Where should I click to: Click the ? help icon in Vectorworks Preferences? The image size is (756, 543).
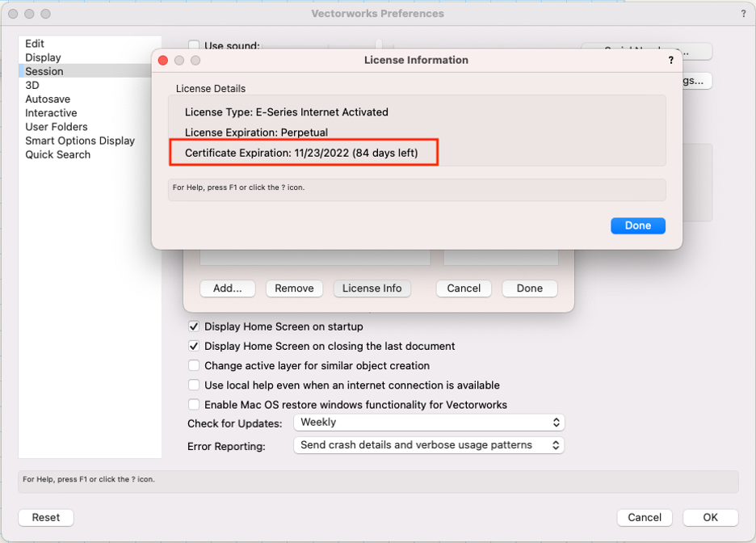tap(743, 14)
